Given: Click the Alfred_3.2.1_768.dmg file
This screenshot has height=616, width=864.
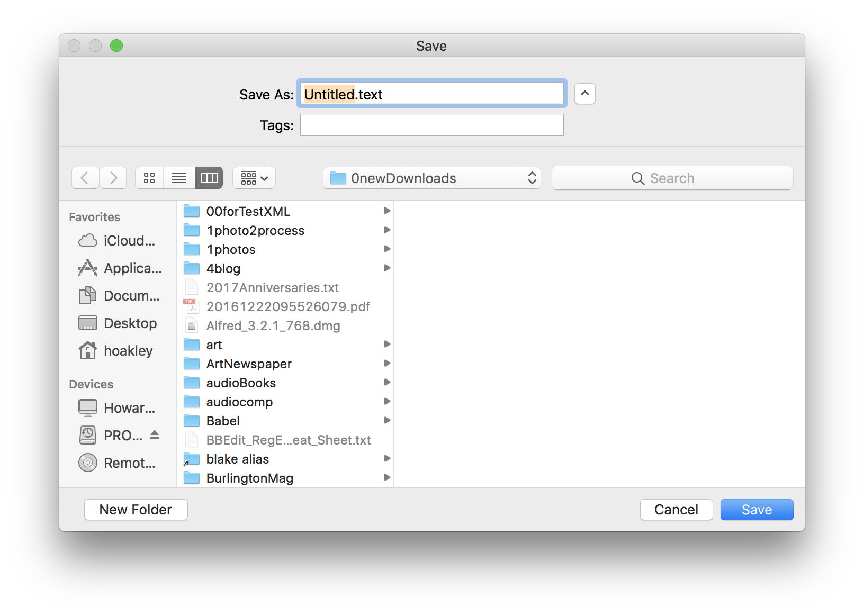Looking at the screenshot, I should (285, 325).
